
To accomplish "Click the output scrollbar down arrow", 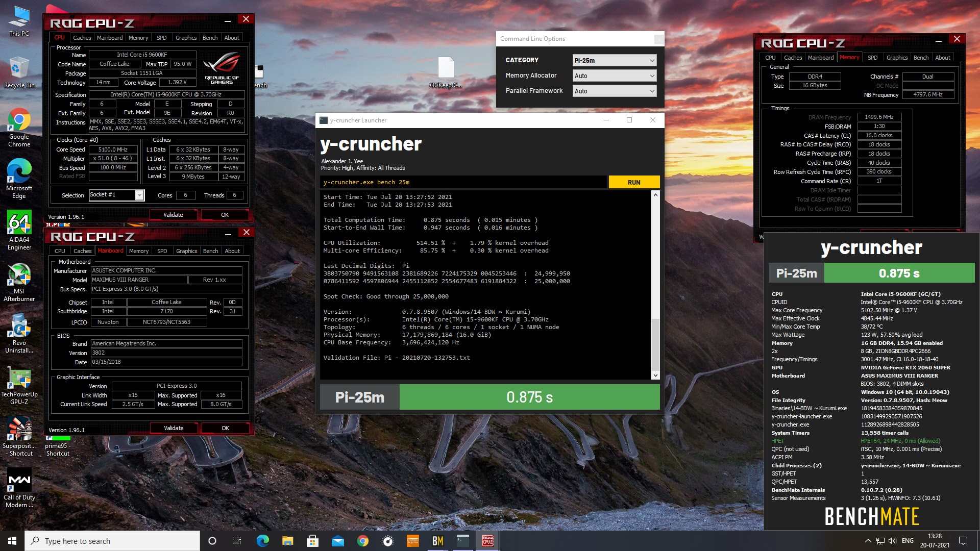I will click(655, 375).
